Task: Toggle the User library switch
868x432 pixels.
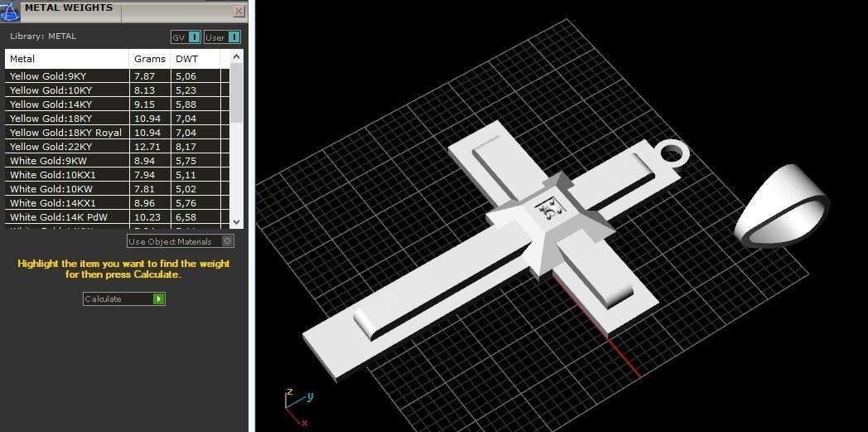Action: coord(223,37)
